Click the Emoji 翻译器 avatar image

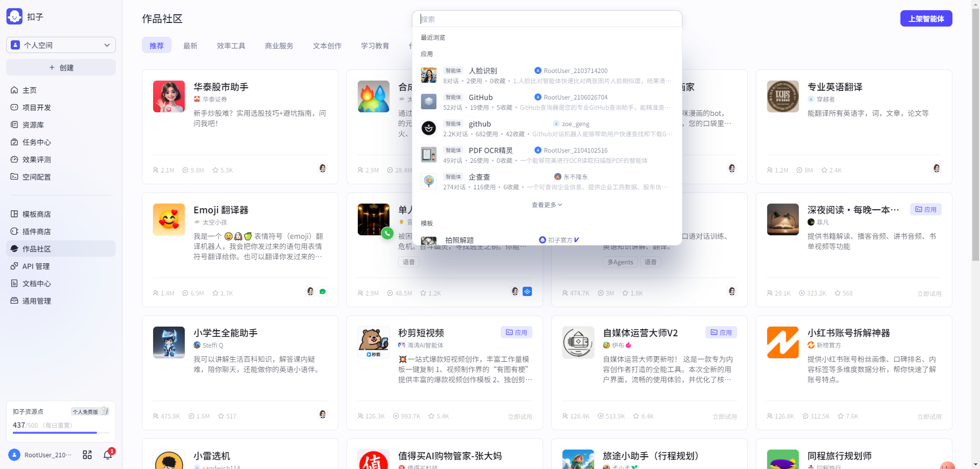click(169, 219)
